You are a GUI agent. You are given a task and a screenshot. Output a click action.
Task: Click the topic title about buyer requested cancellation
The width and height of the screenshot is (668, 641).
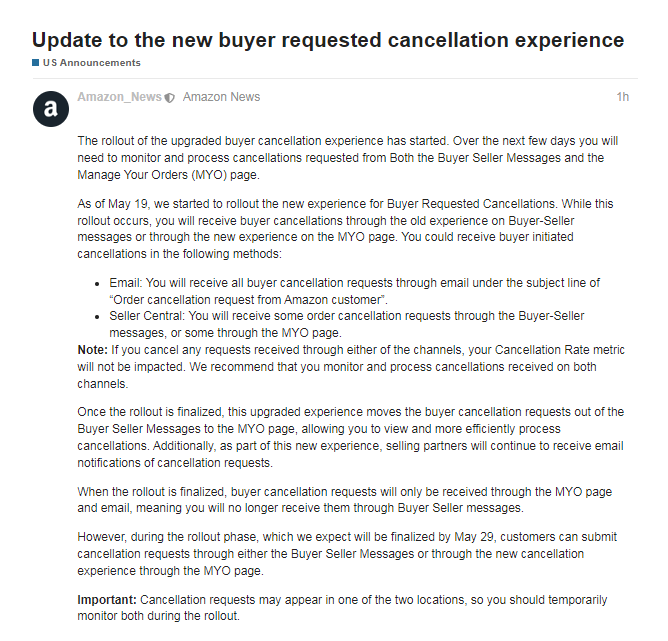328,40
